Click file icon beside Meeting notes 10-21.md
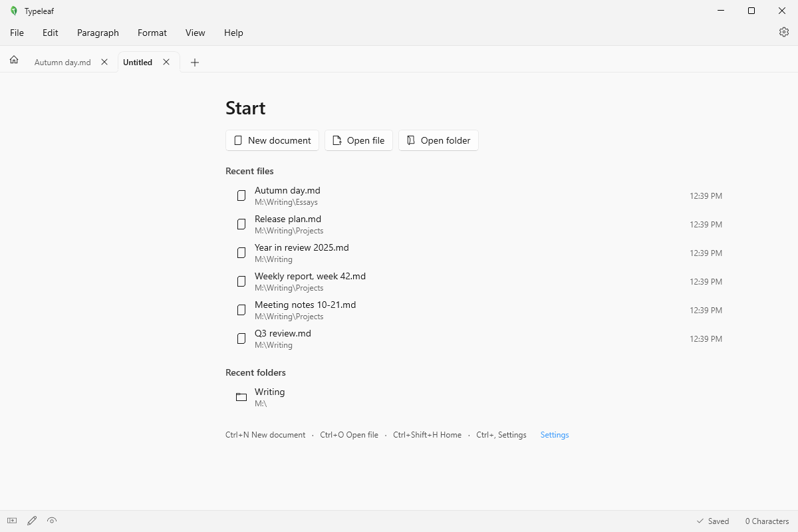 click(241, 310)
